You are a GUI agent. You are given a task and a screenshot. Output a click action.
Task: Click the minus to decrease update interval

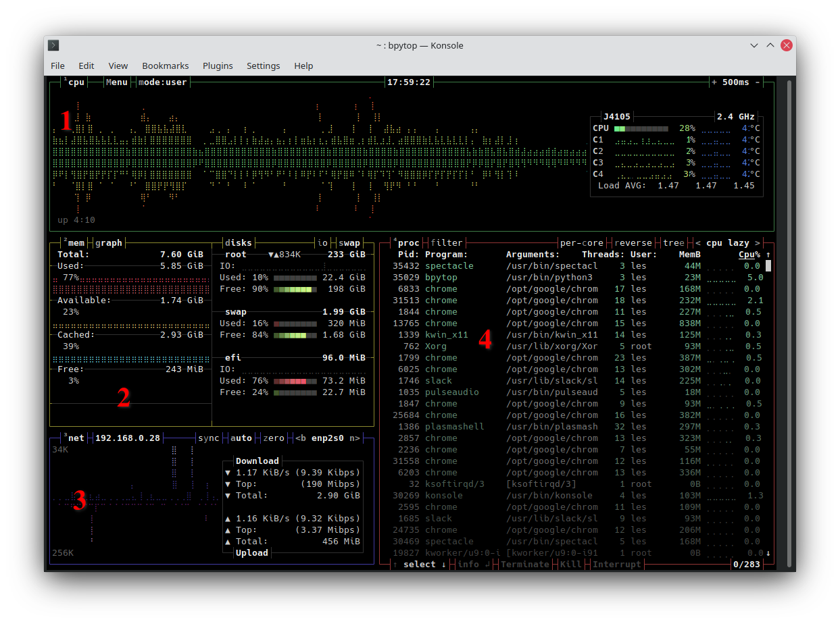pyautogui.click(x=758, y=82)
